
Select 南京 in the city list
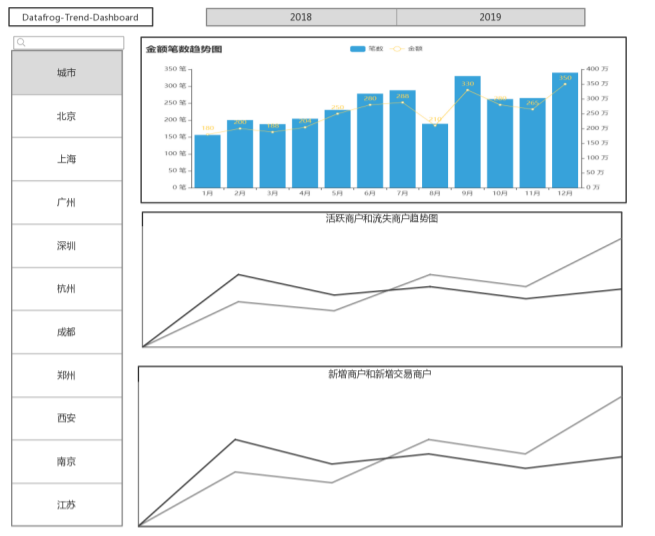pyautogui.click(x=67, y=462)
